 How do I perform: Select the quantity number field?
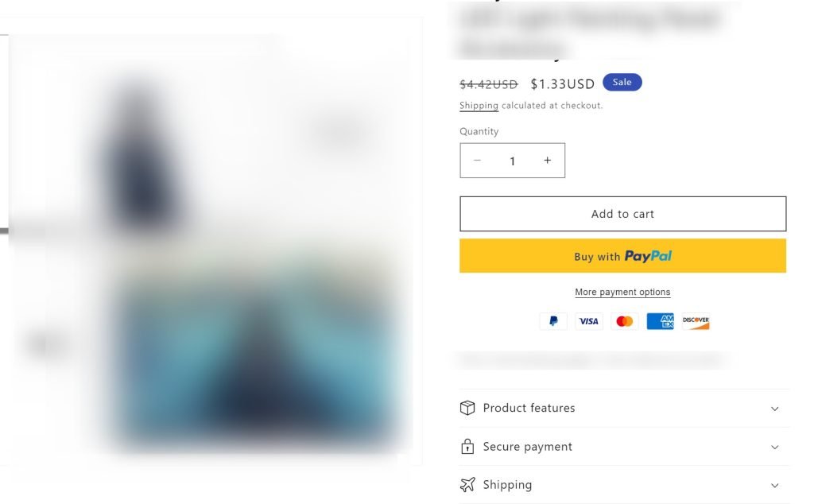(512, 161)
